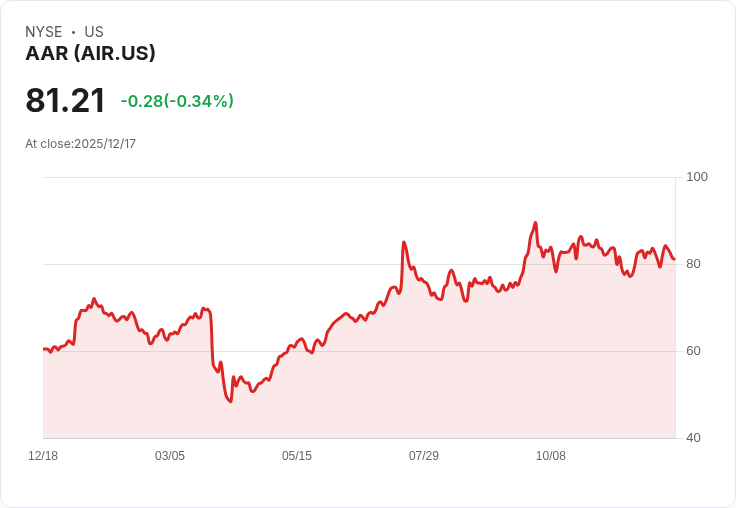This screenshot has height=508, width=736.
Task: Click the left start of the price line
Action: click(44, 349)
